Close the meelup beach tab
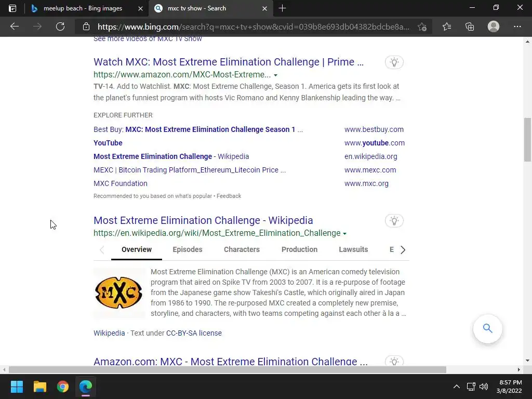Viewport: 532px width, 399px height. (140, 8)
